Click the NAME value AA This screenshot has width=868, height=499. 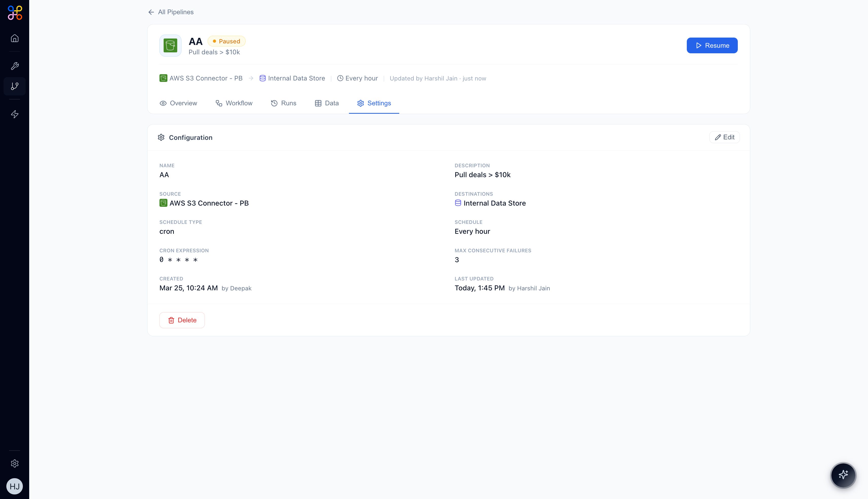(164, 175)
